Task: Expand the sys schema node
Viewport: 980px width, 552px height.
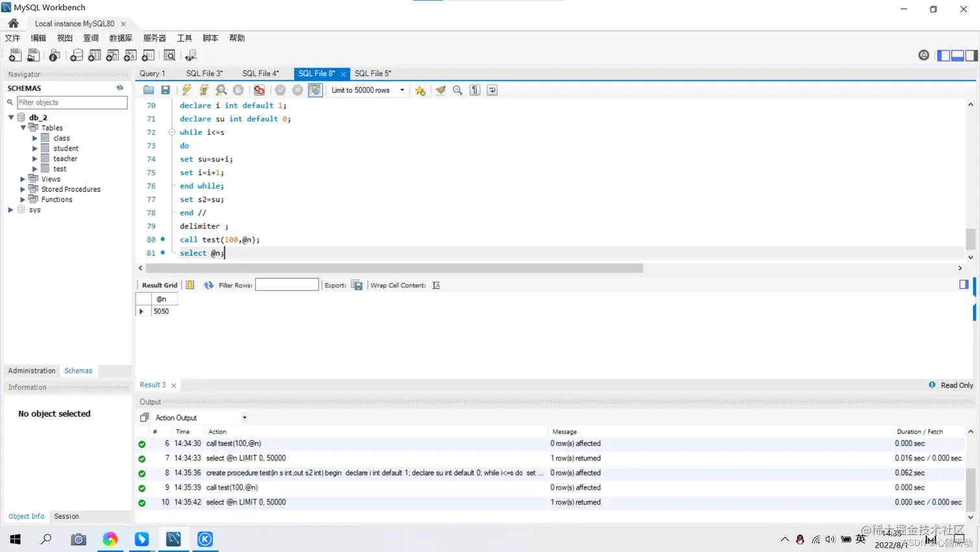Action: click(11, 210)
